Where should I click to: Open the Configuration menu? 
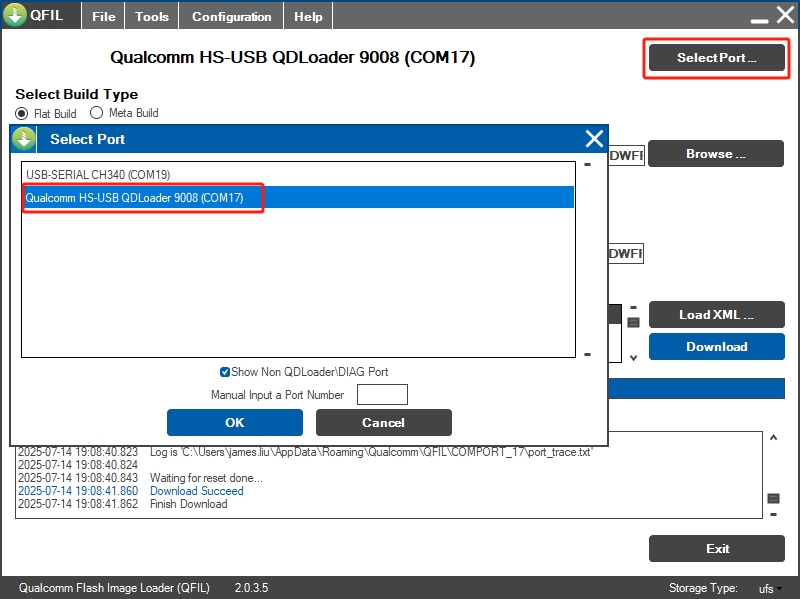coord(231,17)
